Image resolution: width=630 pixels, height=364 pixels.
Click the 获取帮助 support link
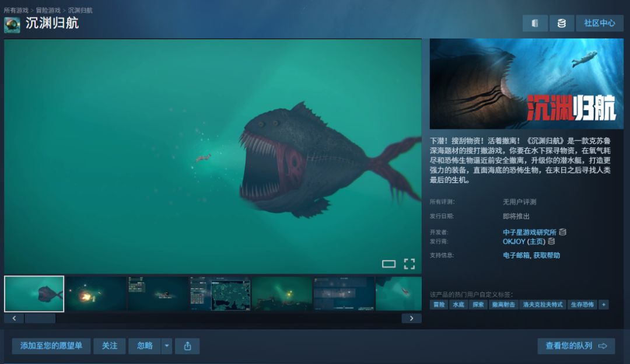point(547,255)
